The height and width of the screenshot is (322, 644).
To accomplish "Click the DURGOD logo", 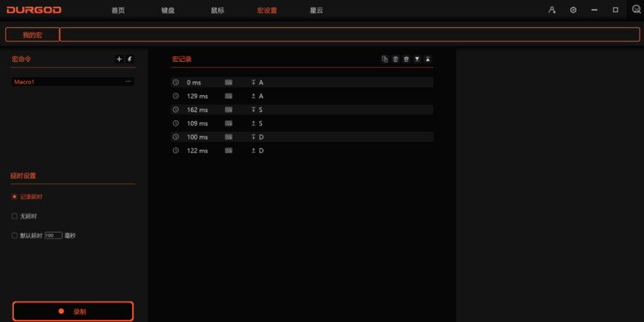I will [x=34, y=10].
